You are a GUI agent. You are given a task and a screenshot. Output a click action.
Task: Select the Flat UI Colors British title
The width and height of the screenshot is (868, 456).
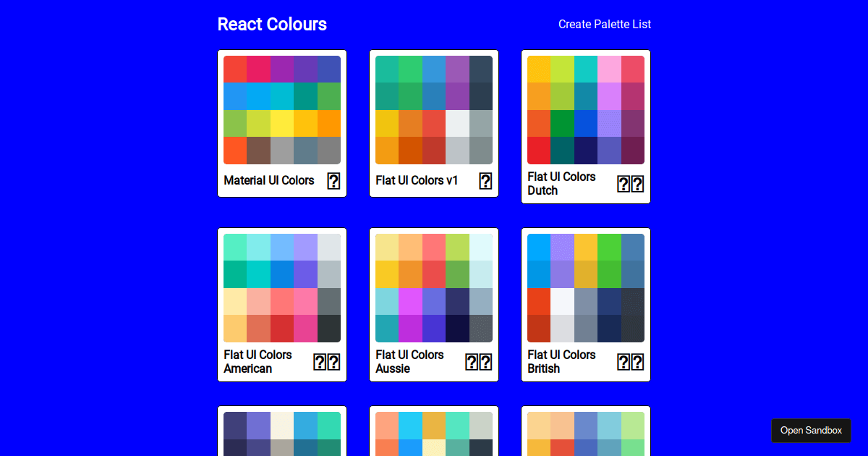tap(562, 362)
